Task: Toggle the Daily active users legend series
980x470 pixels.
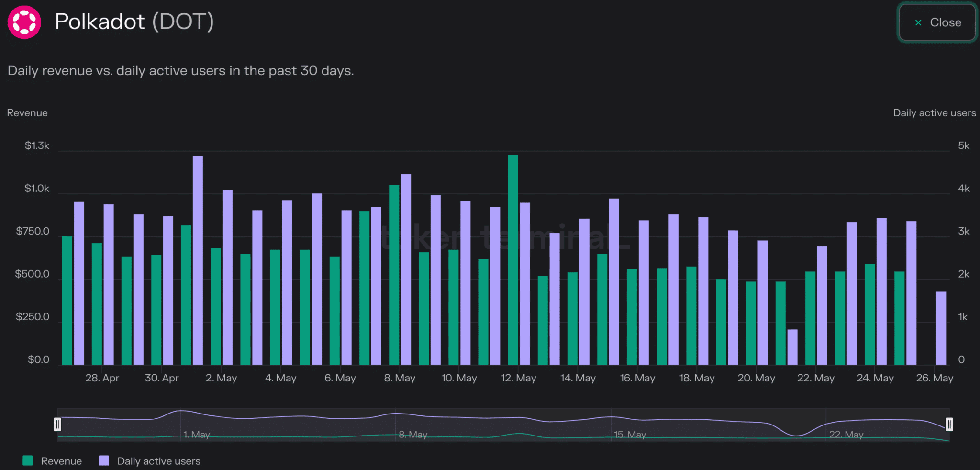Action: [x=158, y=461]
